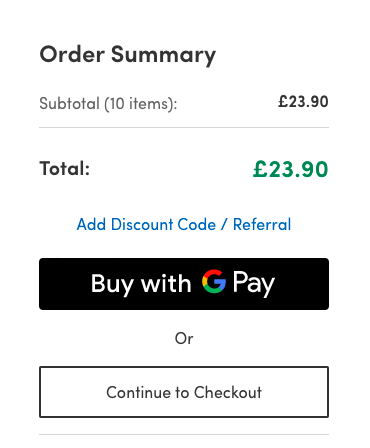The height and width of the screenshot is (448, 370).
Task: Click the 'Buy with' text on black button
Action: coord(141,284)
